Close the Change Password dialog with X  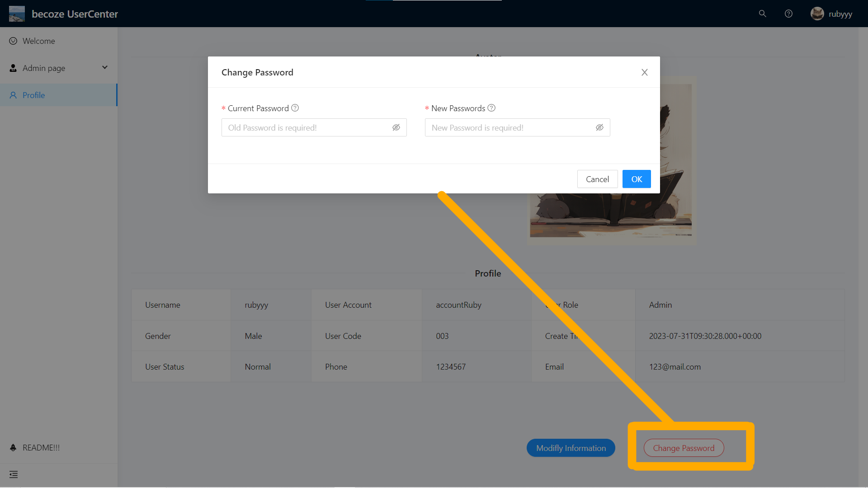point(645,72)
